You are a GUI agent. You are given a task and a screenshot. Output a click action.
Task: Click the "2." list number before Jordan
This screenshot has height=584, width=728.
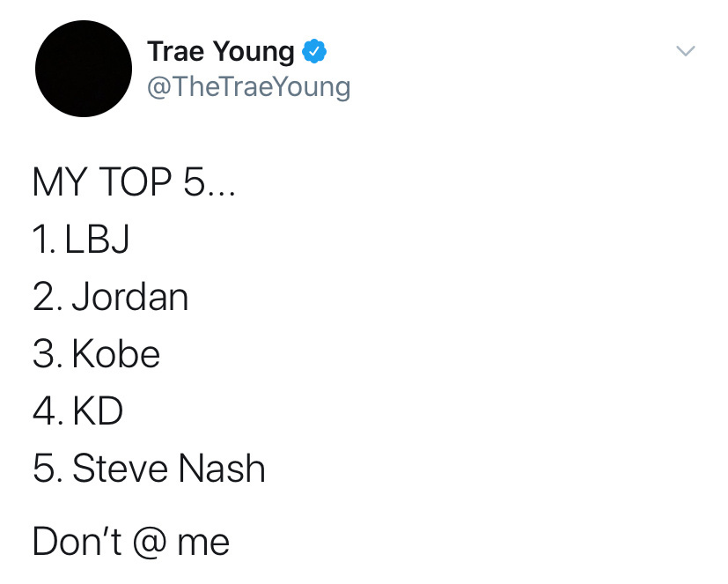46,297
